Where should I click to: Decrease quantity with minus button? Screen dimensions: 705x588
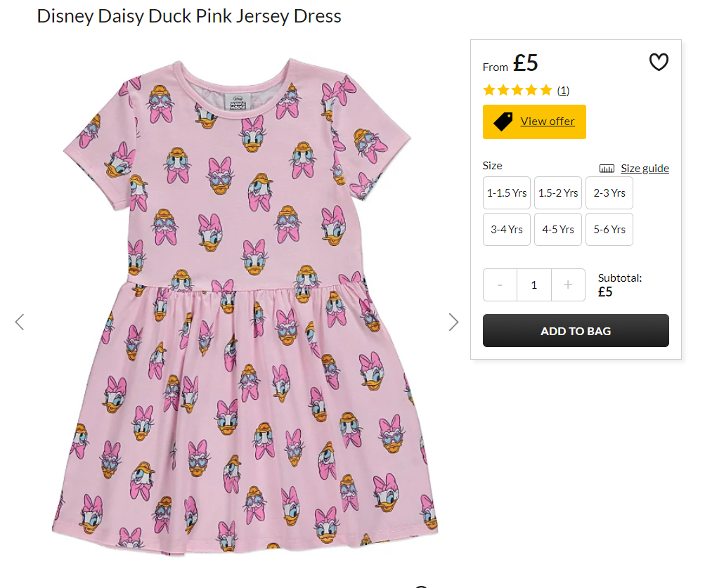coord(500,285)
